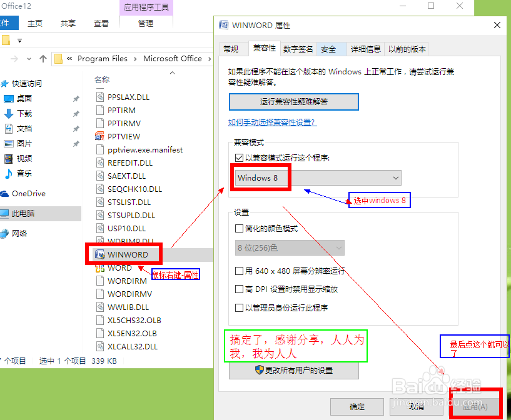Select the WORD icon file
The height and width of the screenshot is (420, 511).
pos(99,268)
